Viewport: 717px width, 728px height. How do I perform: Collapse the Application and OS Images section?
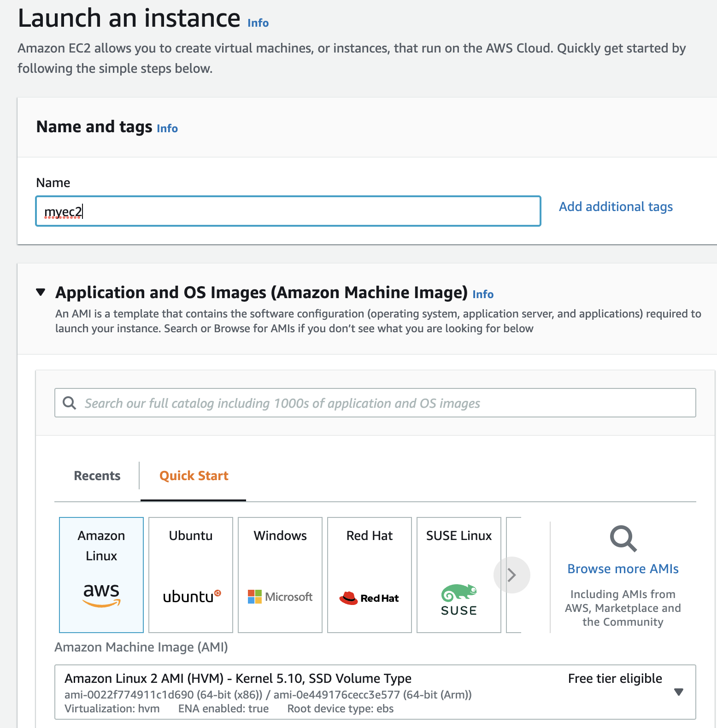click(41, 292)
